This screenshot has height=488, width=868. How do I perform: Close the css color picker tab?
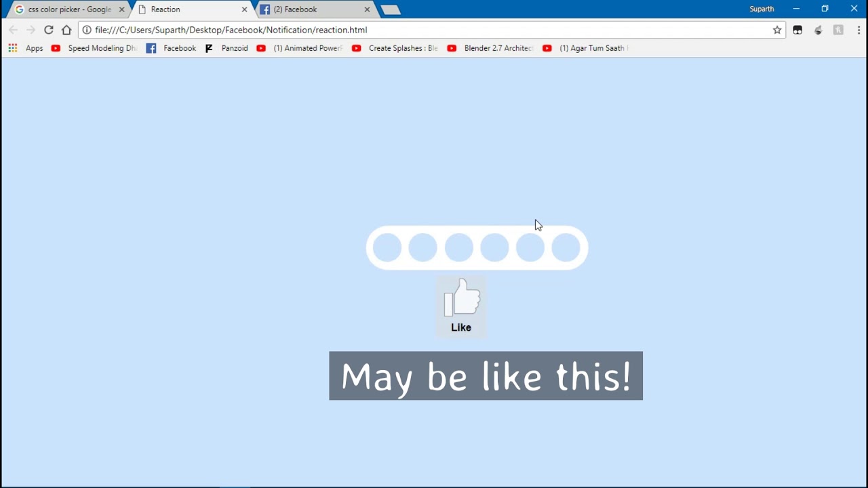click(x=122, y=9)
